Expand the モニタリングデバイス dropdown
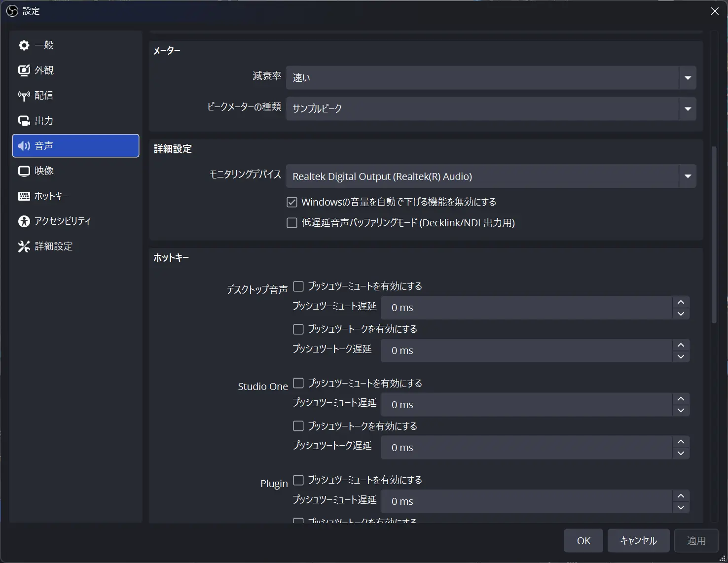The height and width of the screenshot is (563, 728). click(688, 176)
